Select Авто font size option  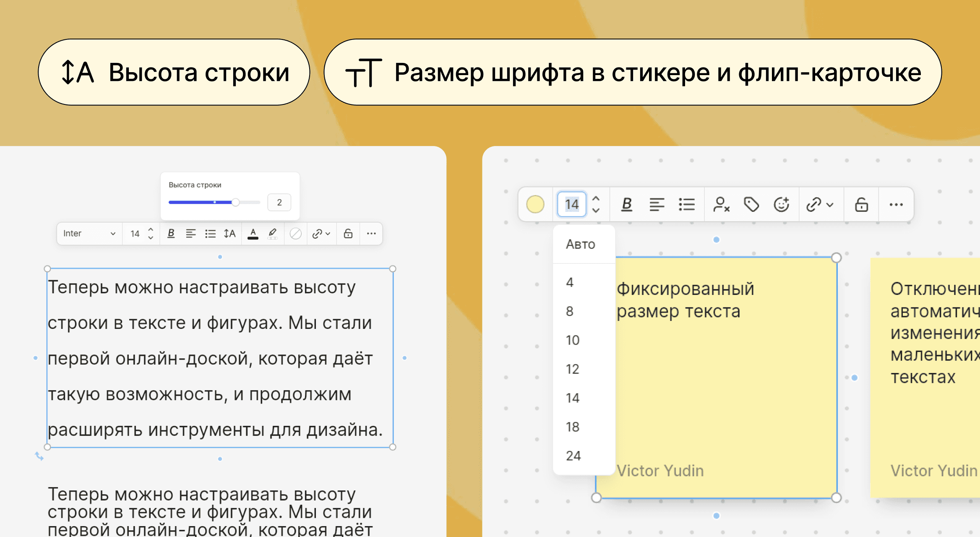pyautogui.click(x=581, y=244)
